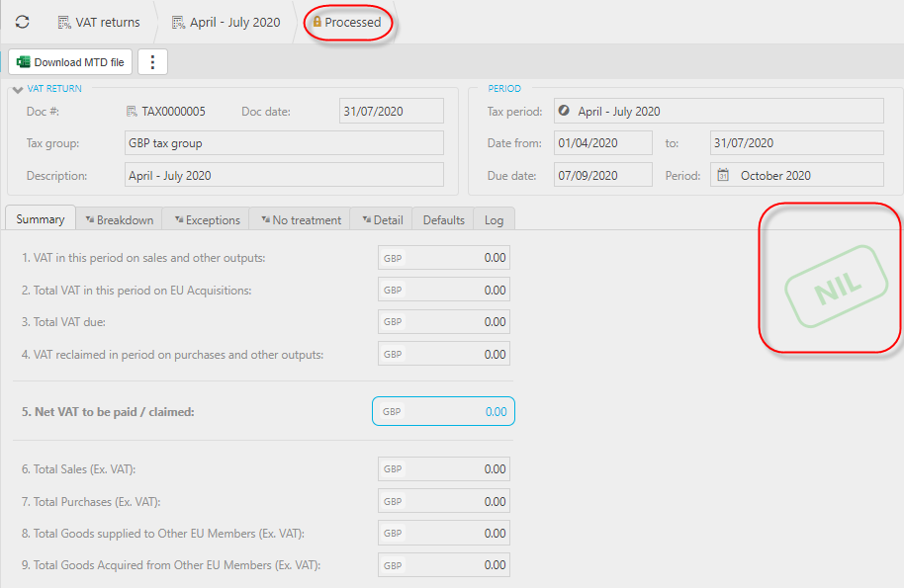Click the document icon next to TAX0000005
This screenshot has width=904, height=588.
click(132, 112)
